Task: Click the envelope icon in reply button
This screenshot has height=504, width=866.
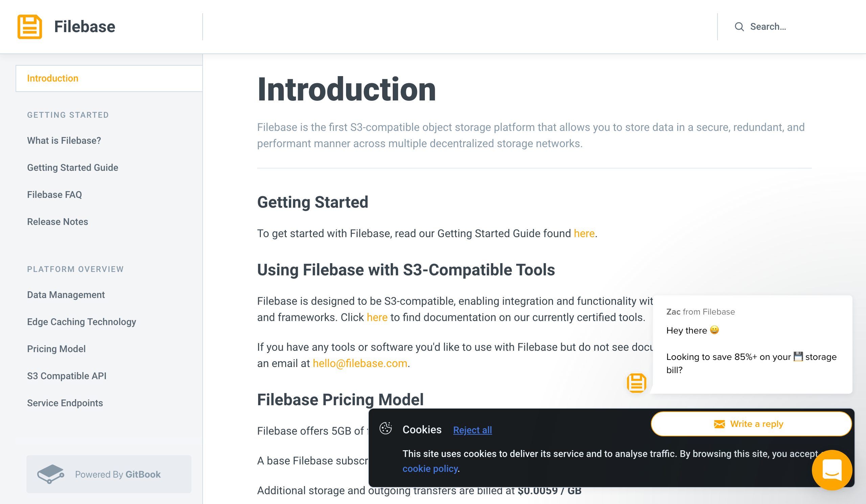Action: click(719, 424)
